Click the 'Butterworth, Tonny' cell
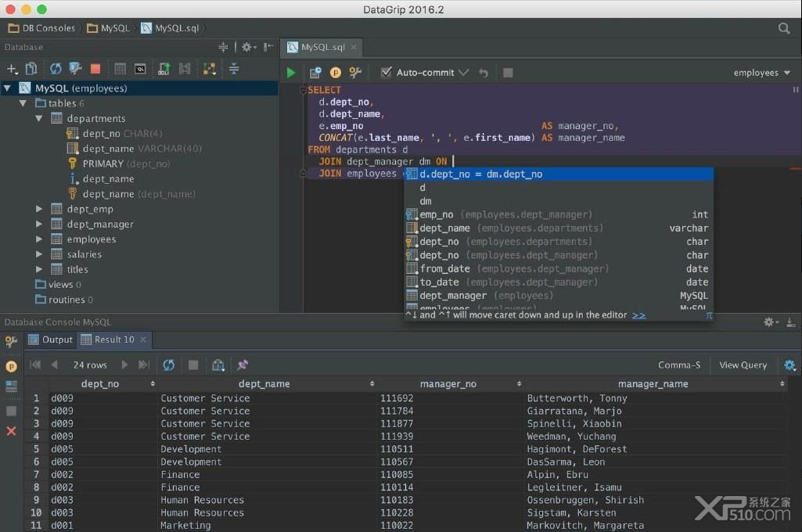 click(577, 398)
